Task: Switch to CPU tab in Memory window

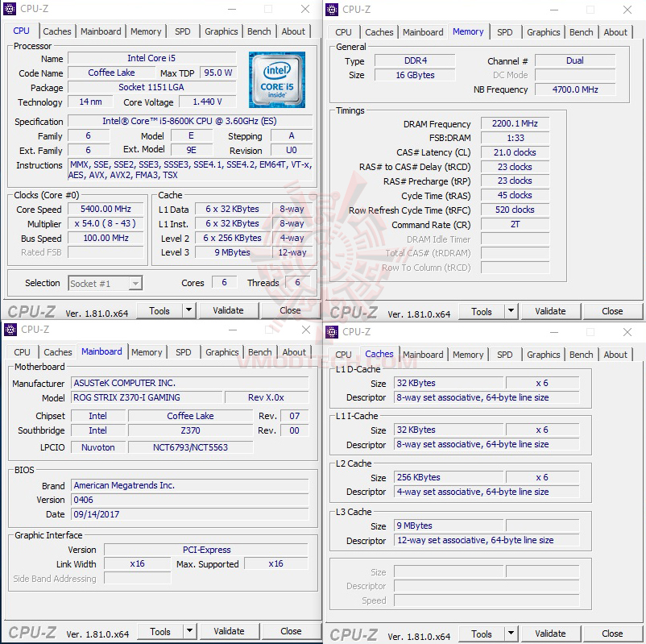Action: (344, 32)
